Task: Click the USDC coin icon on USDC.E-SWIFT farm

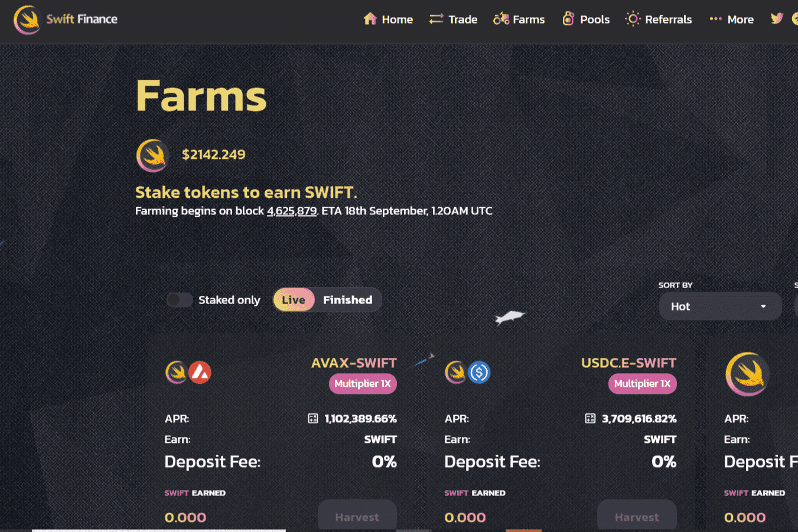Action: click(x=480, y=373)
